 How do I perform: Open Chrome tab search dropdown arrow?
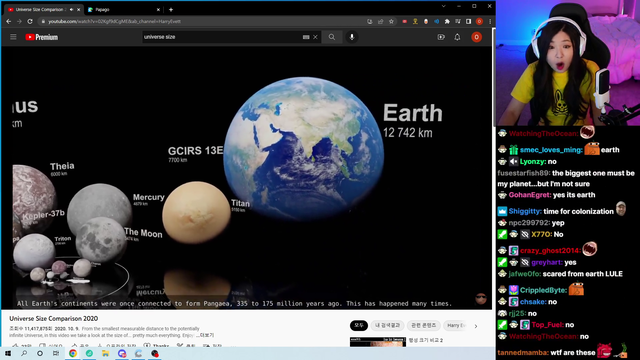tap(443, 6)
